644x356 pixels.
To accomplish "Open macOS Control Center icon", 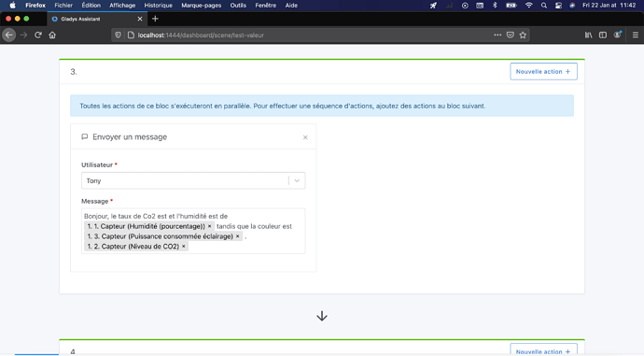I will pyautogui.click(x=558, y=6).
